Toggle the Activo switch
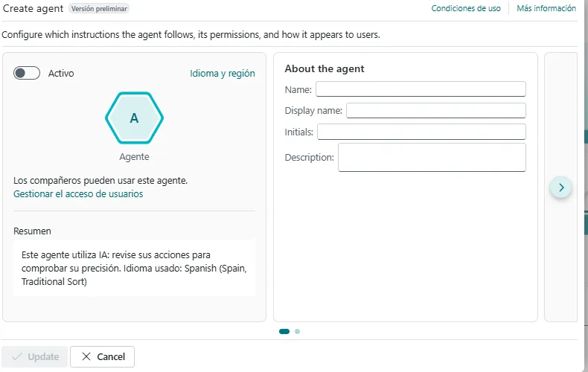Image resolution: width=588 pixels, height=372 pixels. click(x=27, y=73)
